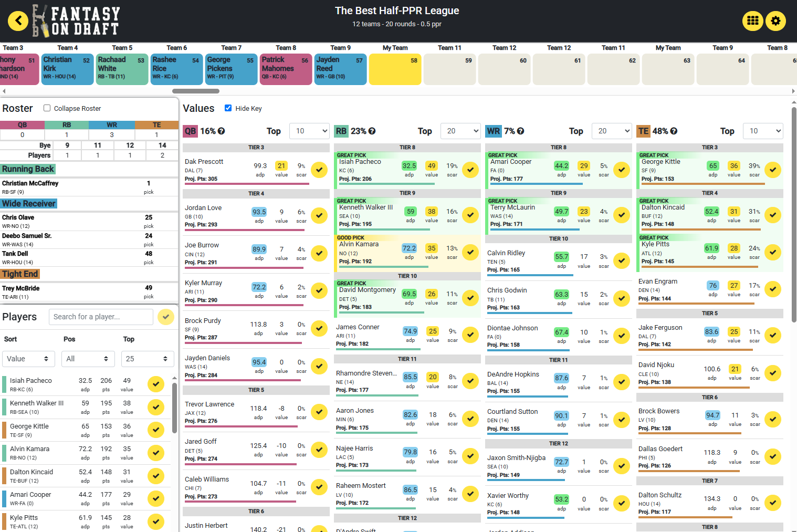The height and width of the screenshot is (532, 797).
Task: Open the Pos All dropdown
Action: coord(88,359)
